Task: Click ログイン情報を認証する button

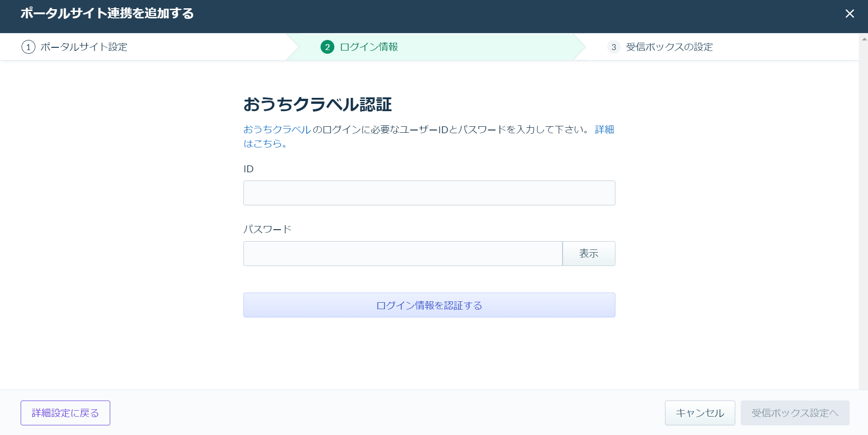Action: (x=429, y=305)
